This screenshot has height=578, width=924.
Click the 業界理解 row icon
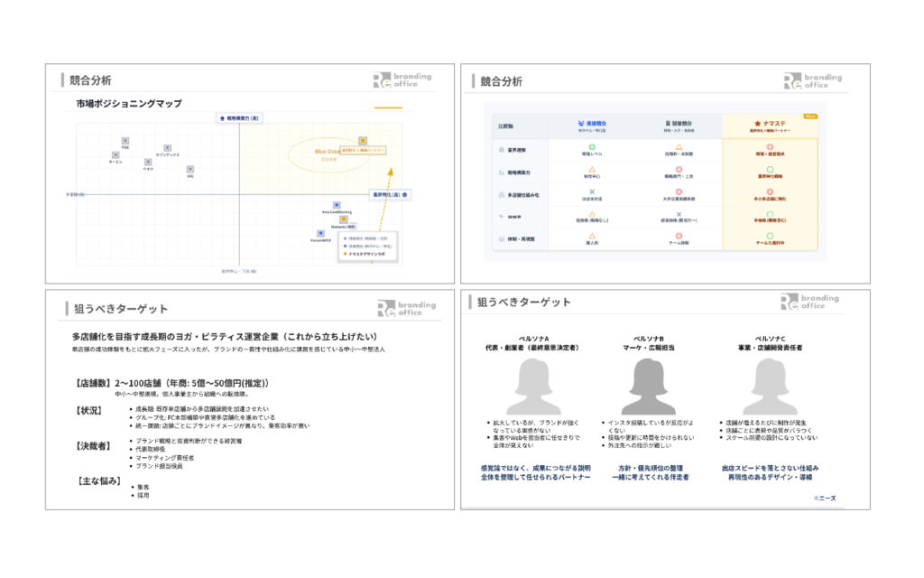coord(502,150)
